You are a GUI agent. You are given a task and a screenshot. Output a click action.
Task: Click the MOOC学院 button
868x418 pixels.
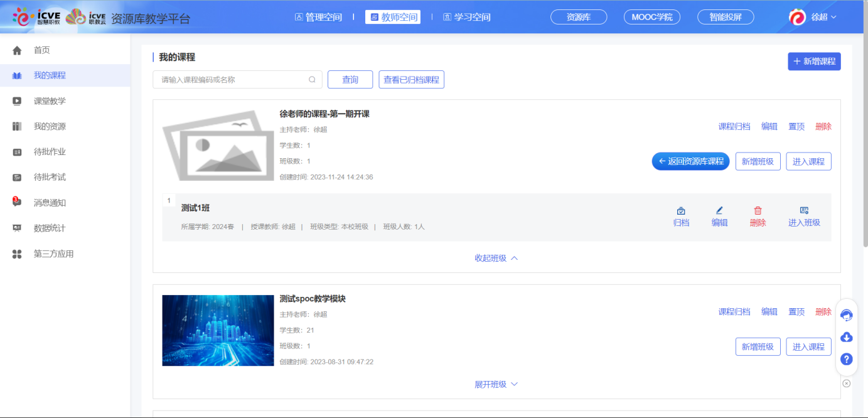coord(652,18)
